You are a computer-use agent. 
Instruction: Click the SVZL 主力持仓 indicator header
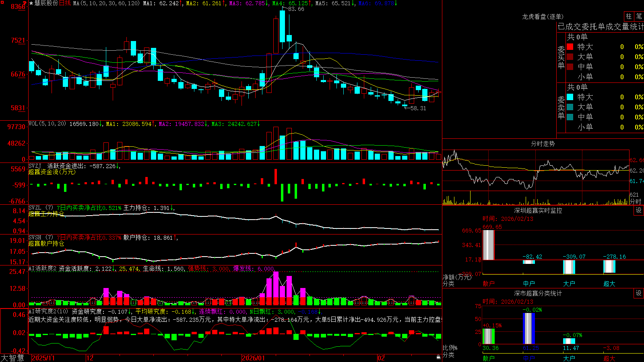(x=101, y=208)
